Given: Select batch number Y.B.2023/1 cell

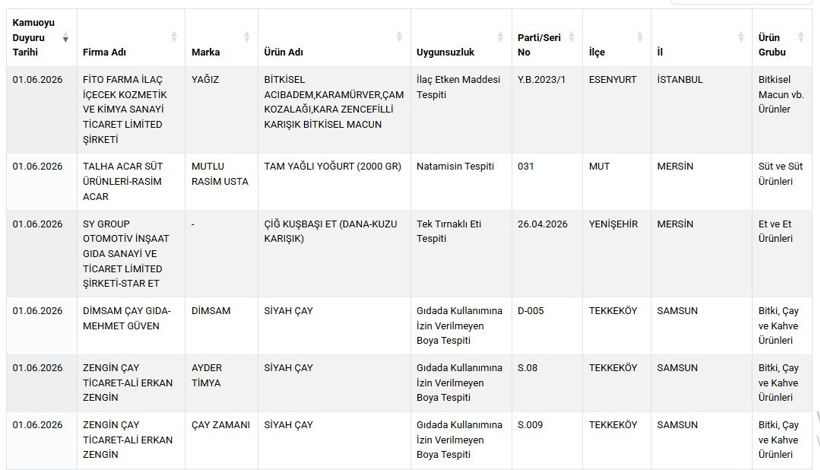Looking at the screenshot, I should 547,110.
